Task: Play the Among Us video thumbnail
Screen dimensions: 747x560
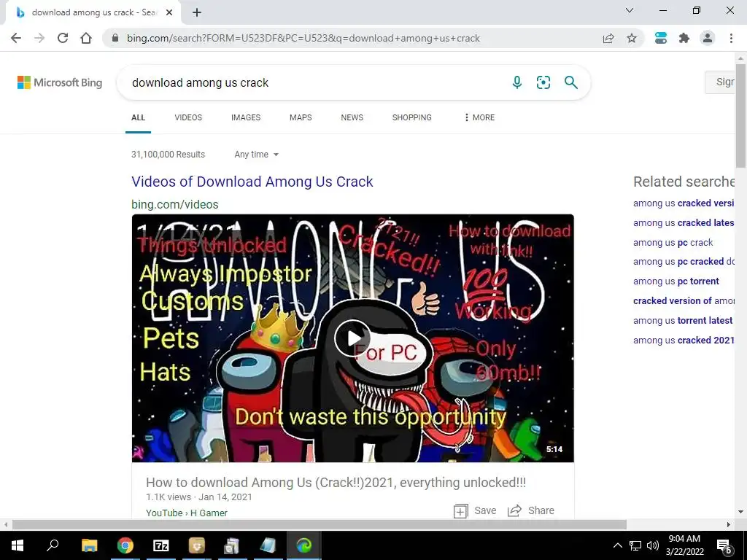Action: click(352, 338)
